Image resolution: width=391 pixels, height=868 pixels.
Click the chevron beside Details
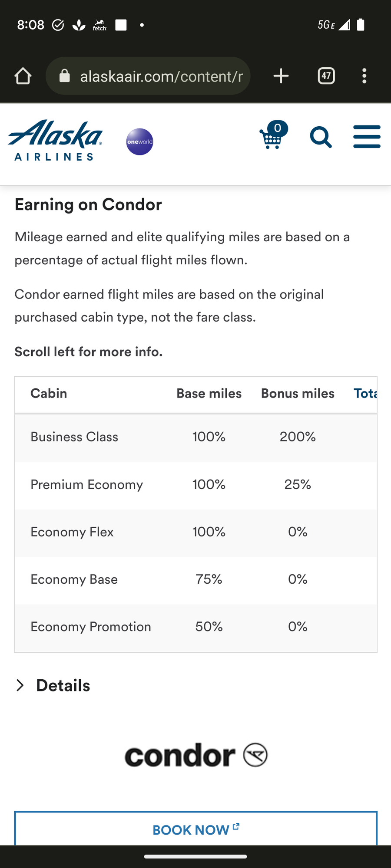click(x=20, y=685)
